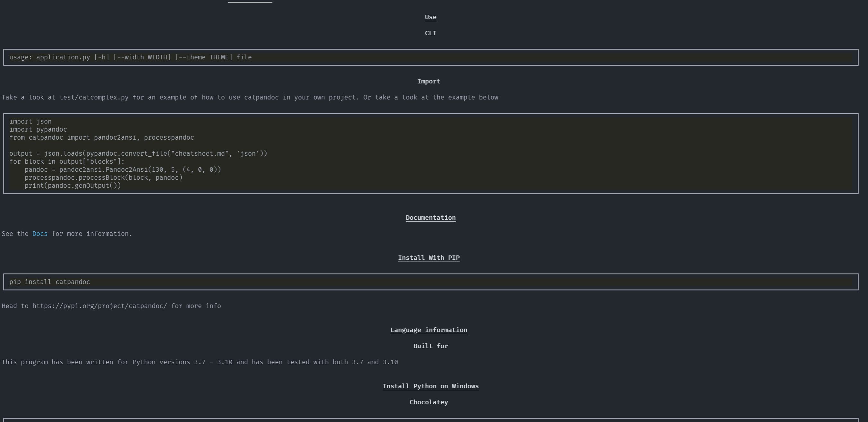Click the CLI subheading
This screenshot has height=422, width=868.
click(x=430, y=33)
